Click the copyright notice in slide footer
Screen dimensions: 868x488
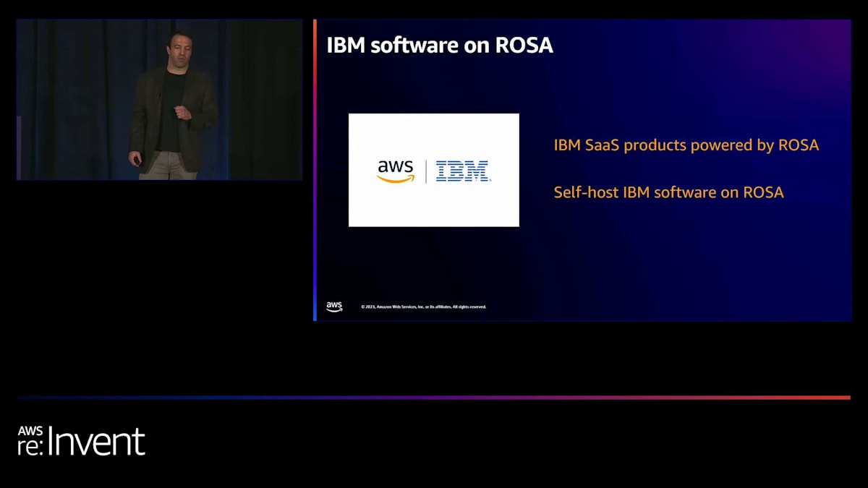(x=424, y=307)
